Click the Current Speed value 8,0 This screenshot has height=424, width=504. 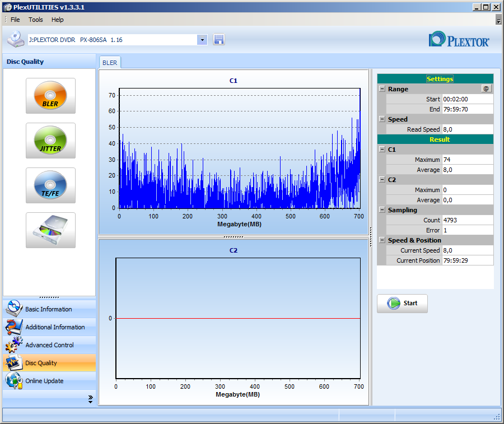pos(468,250)
